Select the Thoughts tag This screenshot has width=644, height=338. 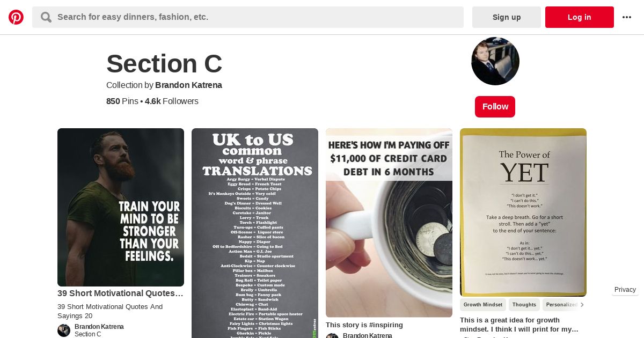[x=524, y=305]
